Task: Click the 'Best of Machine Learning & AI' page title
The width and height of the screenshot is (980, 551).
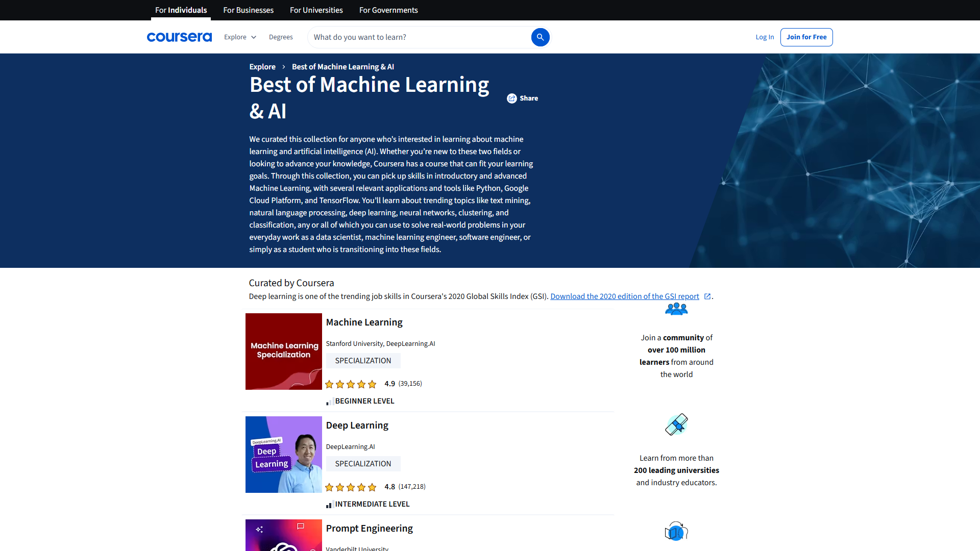Action: tap(369, 97)
